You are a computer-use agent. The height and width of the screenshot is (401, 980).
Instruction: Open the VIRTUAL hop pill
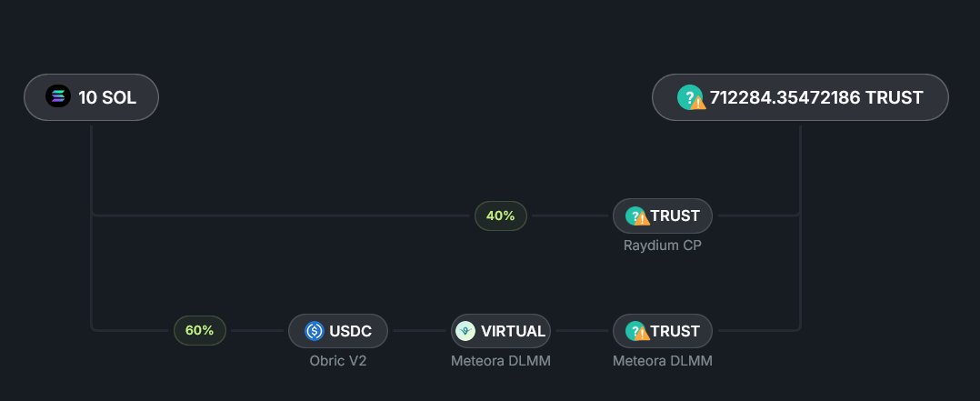point(501,331)
